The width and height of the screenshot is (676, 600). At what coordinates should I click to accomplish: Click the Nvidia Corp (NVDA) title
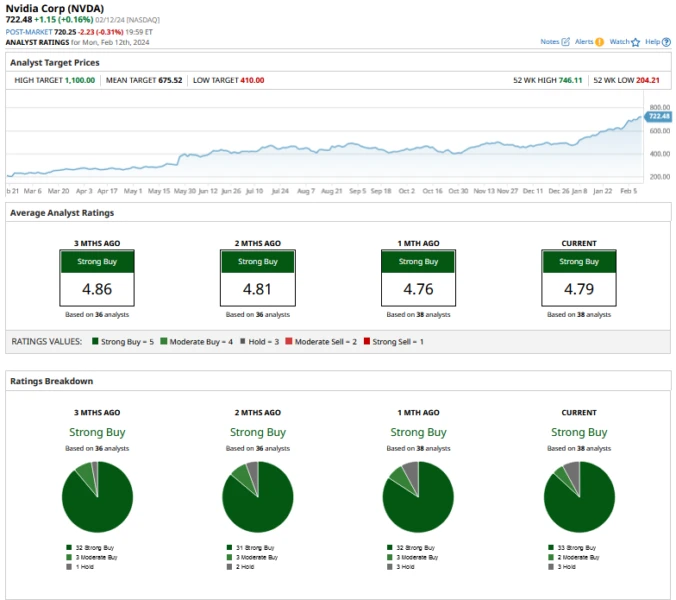click(x=55, y=8)
